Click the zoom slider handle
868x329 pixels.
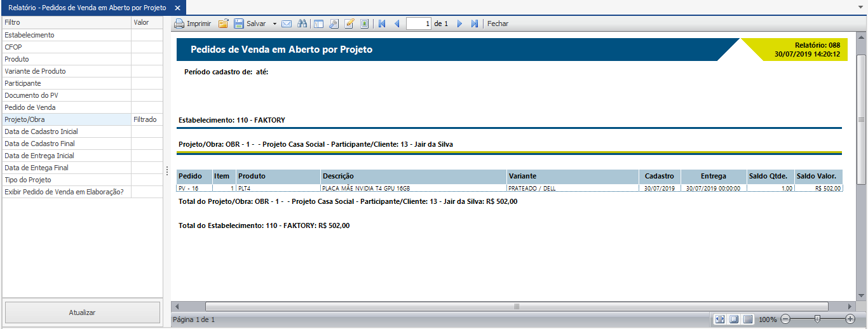[x=817, y=319]
